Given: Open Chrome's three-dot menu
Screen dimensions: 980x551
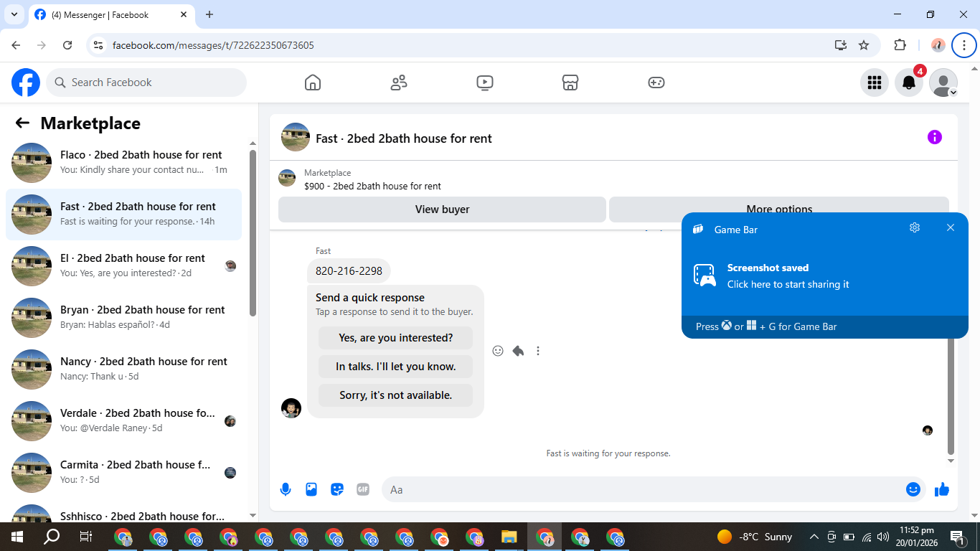Looking at the screenshot, I should pyautogui.click(x=963, y=45).
